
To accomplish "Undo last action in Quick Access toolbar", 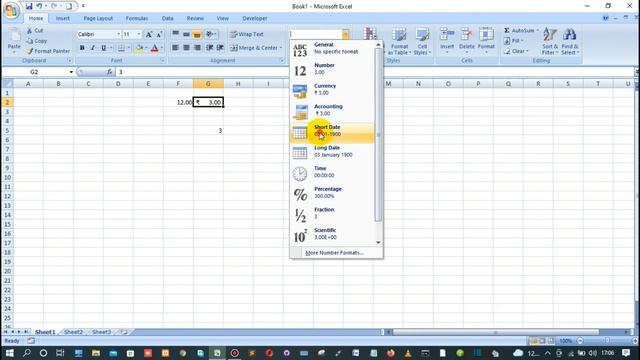I will click(39, 6).
